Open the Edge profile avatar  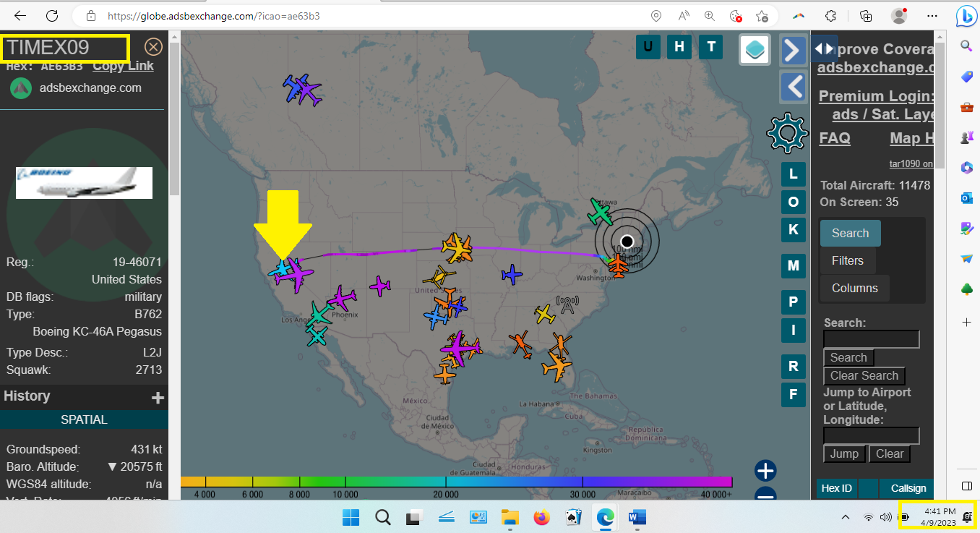point(898,15)
